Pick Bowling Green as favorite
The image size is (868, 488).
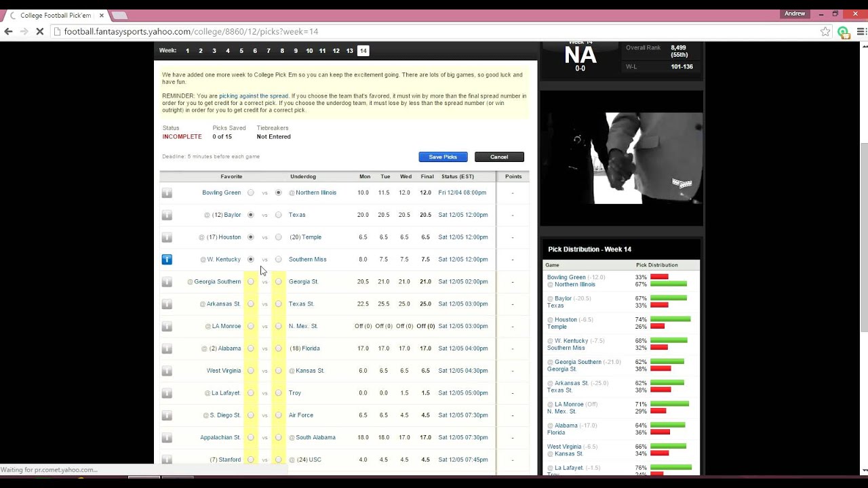tap(251, 192)
